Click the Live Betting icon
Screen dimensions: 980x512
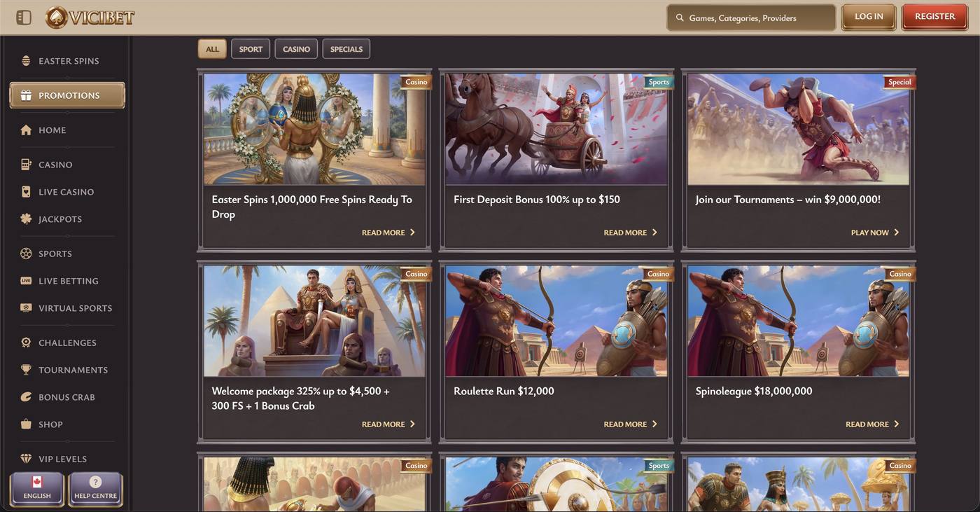pyautogui.click(x=26, y=281)
